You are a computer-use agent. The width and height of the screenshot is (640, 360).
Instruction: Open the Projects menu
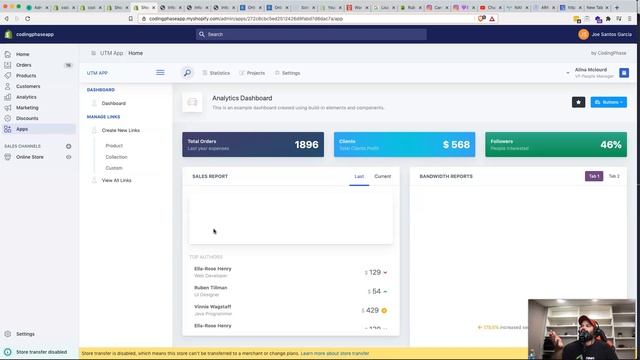(x=252, y=73)
